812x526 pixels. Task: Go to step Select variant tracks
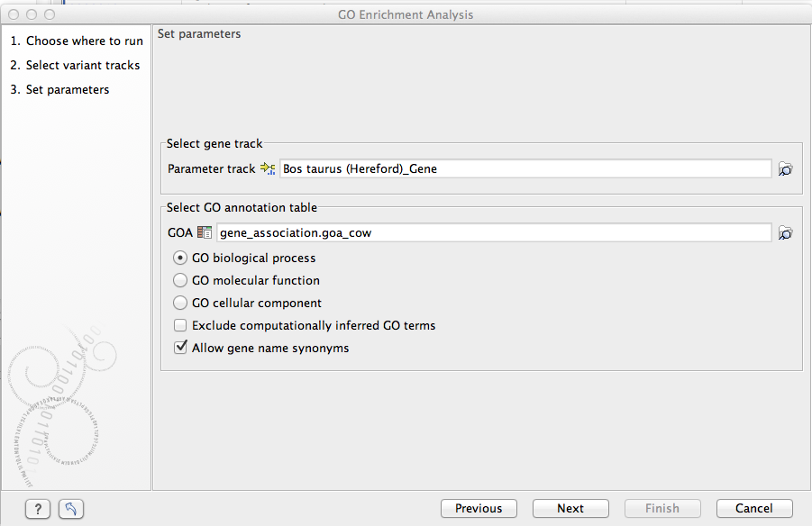(x=75, y=66)
